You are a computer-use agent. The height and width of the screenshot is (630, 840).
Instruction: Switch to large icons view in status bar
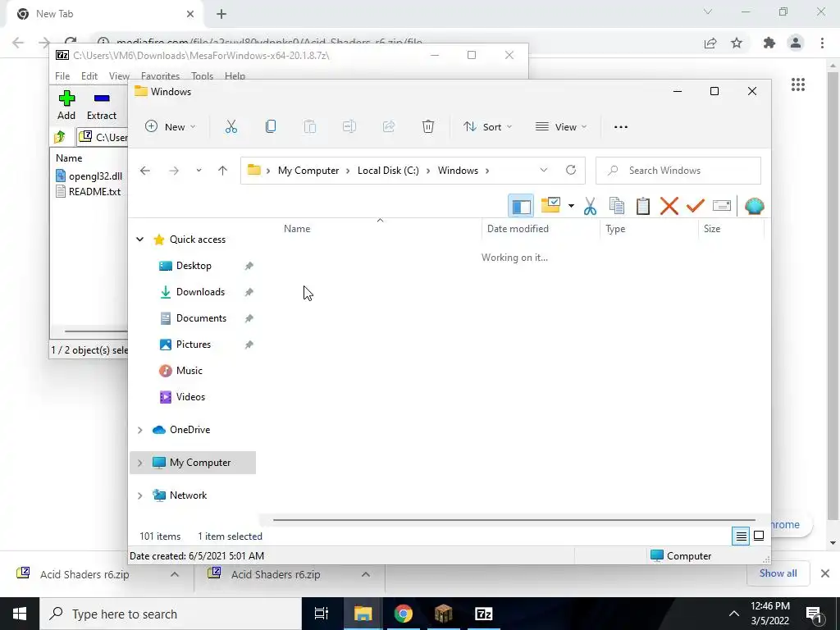point(759,536)
